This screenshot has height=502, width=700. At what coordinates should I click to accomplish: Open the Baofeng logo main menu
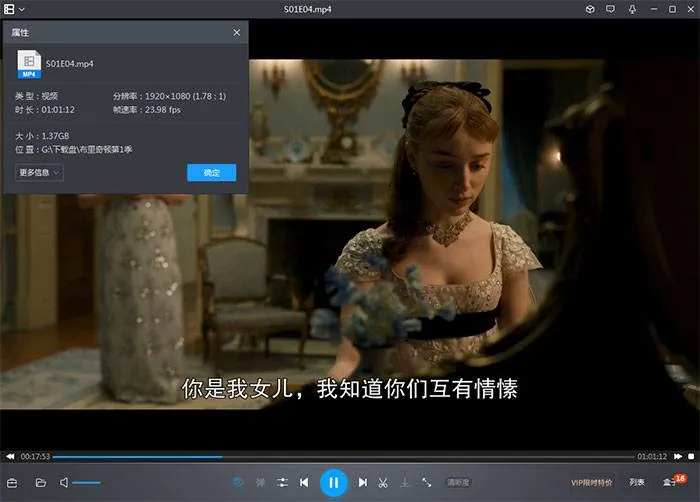9,9
